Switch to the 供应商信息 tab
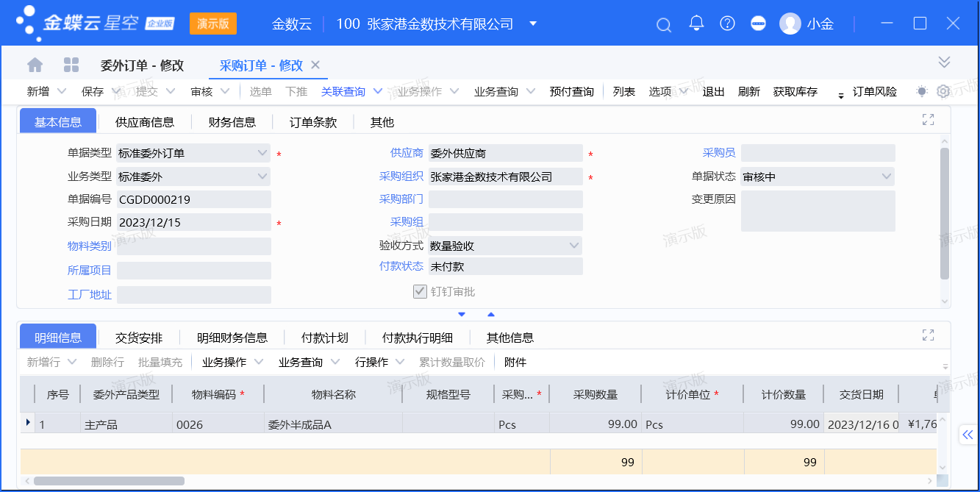 (145, 122)
